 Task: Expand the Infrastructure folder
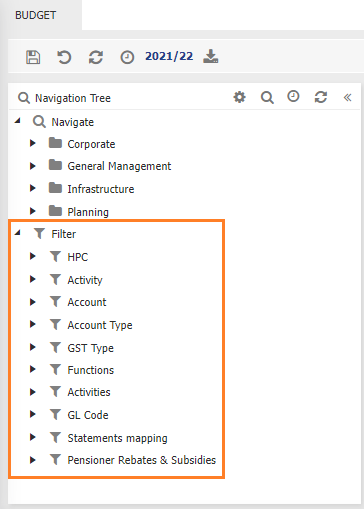(x=33, y=188)
